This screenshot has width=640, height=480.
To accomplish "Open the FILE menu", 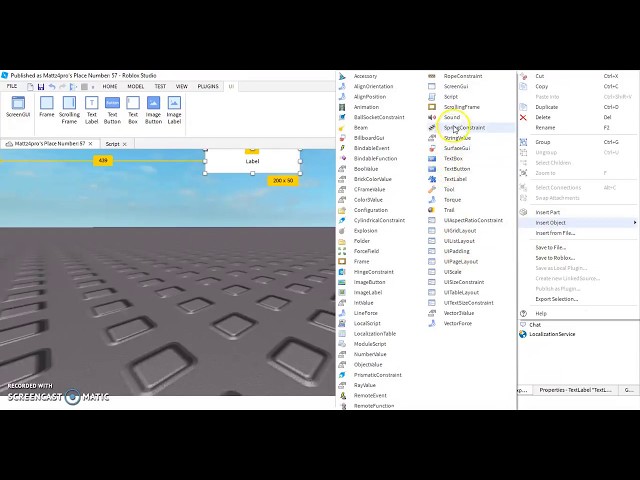I will point(12,86).
